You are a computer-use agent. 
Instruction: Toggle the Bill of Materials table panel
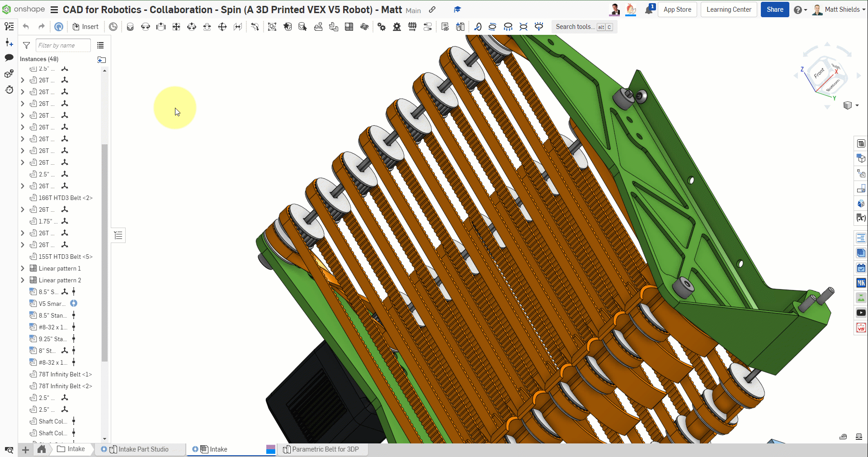coord(861,143)
